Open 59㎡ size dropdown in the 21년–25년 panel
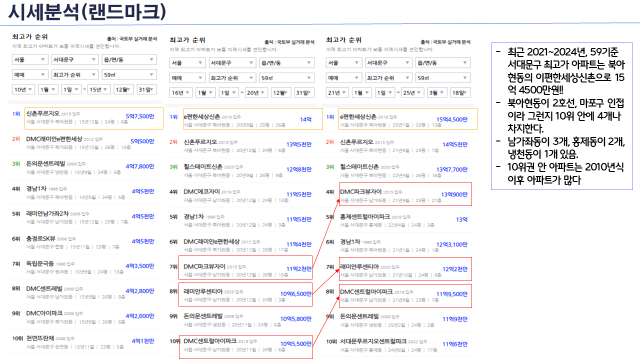 [443, 78]
